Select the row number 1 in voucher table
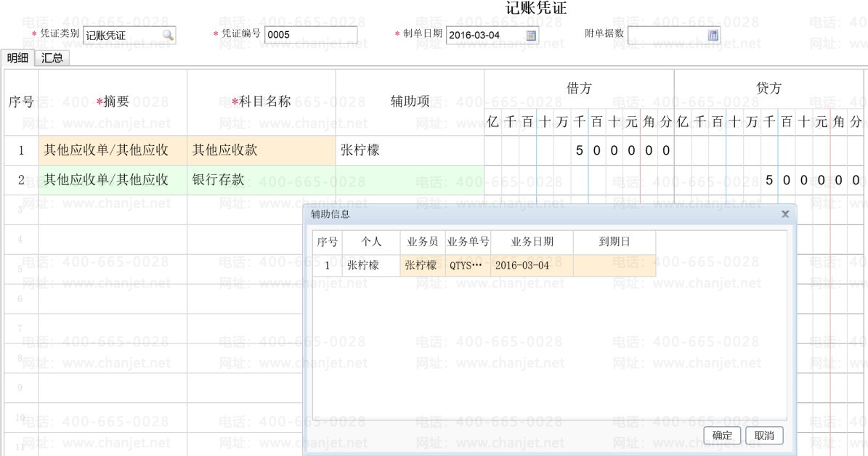Viewport: 868px width, 456px height. [21, 150]
